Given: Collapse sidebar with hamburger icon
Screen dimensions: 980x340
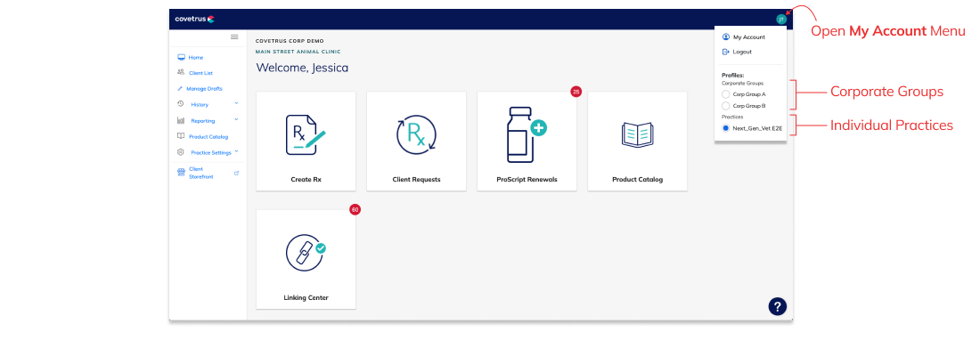Looking at the screenshot, I should click(234, 36).
